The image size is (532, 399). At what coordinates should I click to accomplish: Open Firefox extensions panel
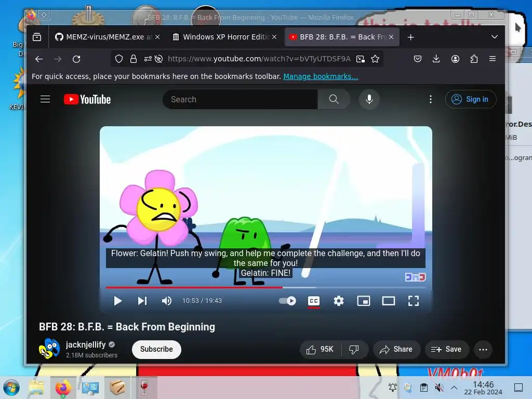click(474, 59)
